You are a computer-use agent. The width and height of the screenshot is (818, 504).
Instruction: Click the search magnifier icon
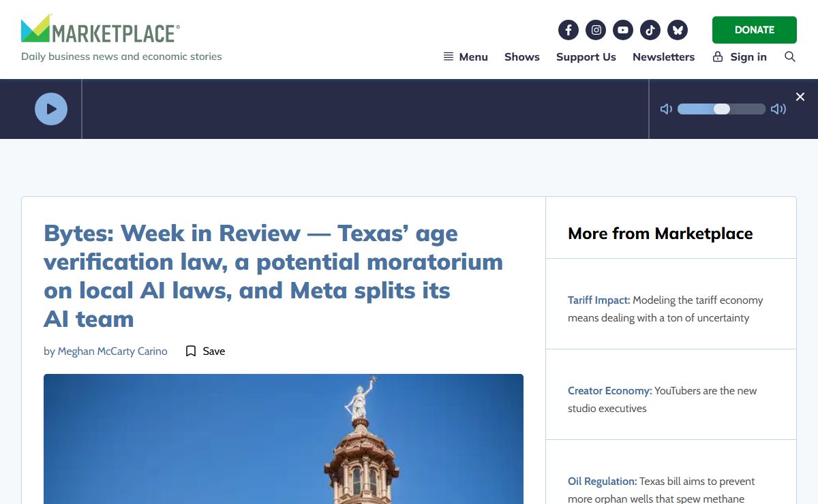coord(790,57)
